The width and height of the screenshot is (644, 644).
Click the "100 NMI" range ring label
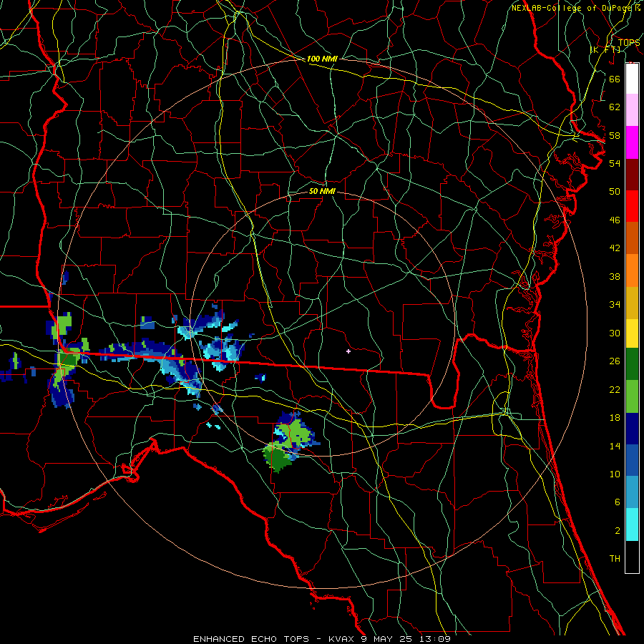pos(322,59)
